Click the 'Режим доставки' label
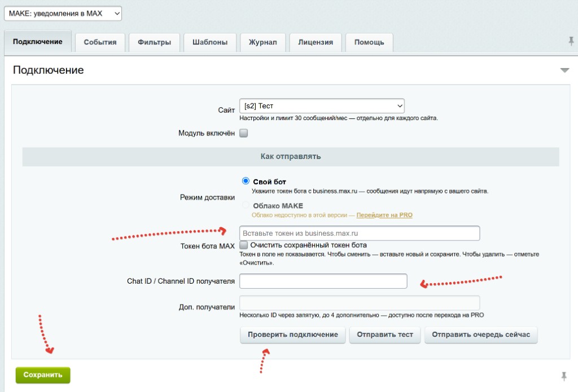The width and height of the screenshot is (578, 392). 207,197
